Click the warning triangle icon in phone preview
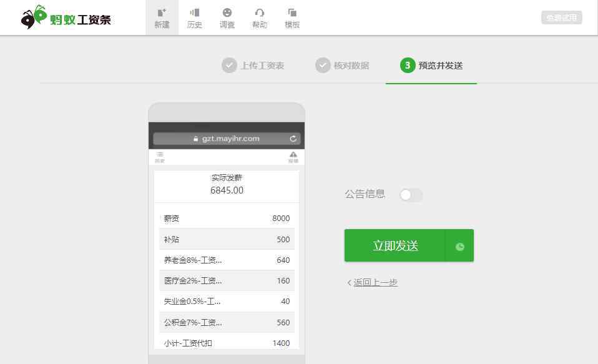This screenshot has width=598, height=364. pyautogui.click(x=293, y=156)
